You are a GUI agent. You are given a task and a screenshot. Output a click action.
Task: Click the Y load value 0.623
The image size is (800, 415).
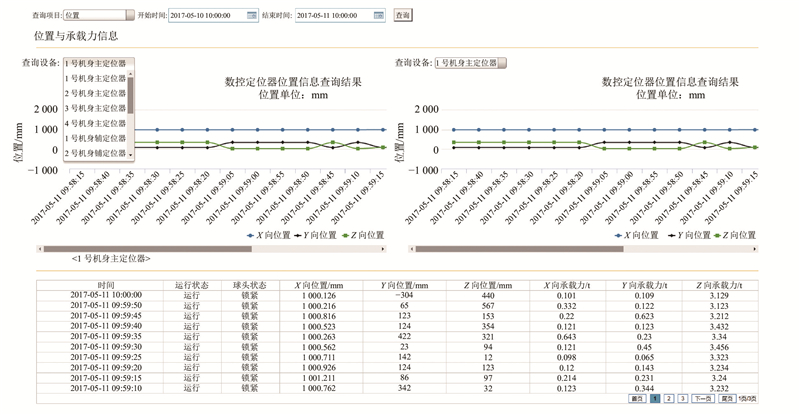tap(644, 316)
